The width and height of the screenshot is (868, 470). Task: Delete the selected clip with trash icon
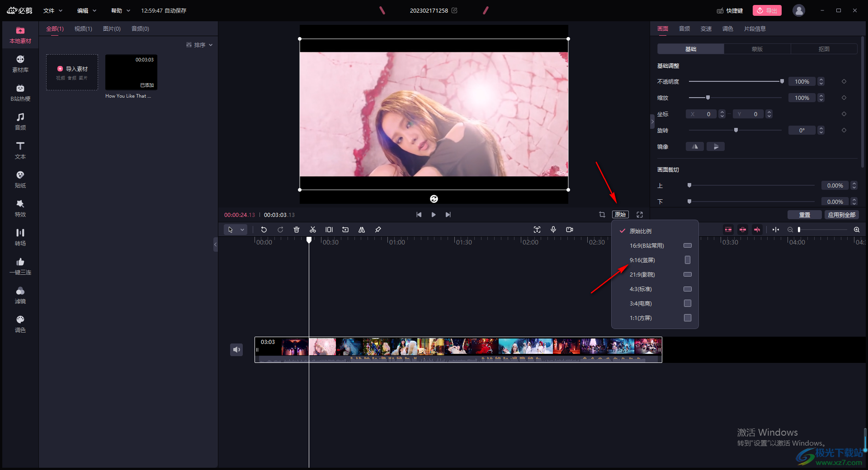pos(297,230)
